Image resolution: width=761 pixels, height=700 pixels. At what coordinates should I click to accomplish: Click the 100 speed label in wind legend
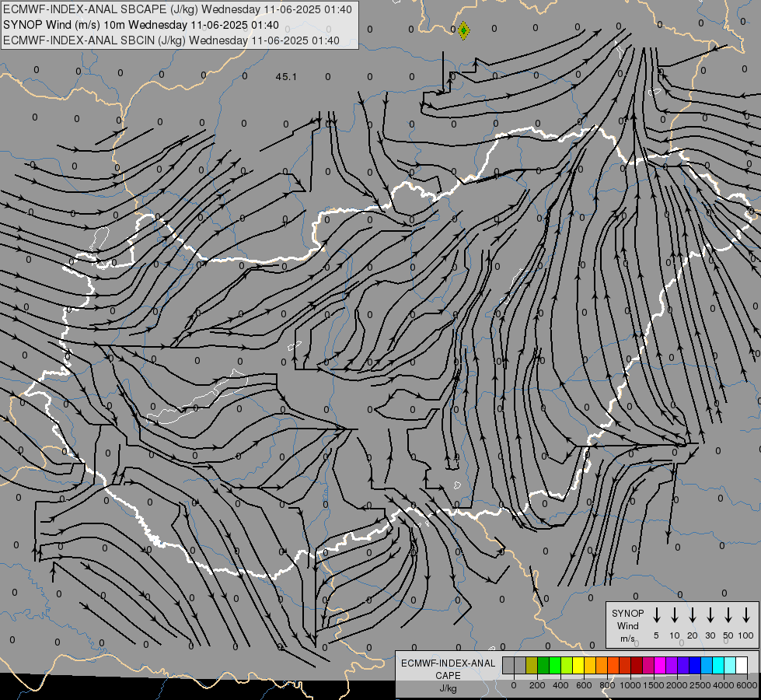pos(746,635)
